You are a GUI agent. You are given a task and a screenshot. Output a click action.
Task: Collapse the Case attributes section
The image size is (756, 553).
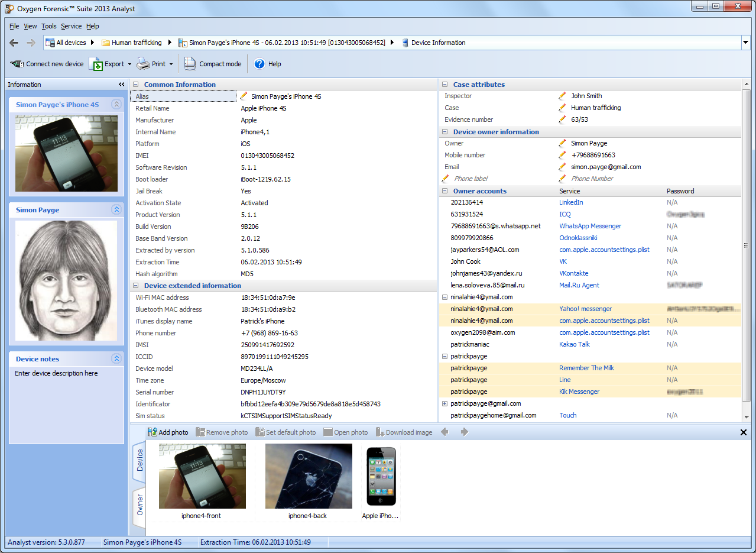444,85
